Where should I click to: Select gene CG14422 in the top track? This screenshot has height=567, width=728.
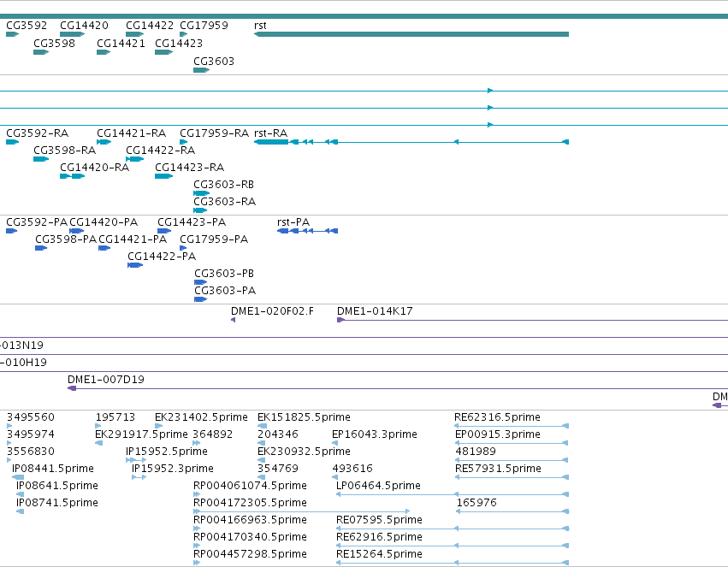coord(134,34)
